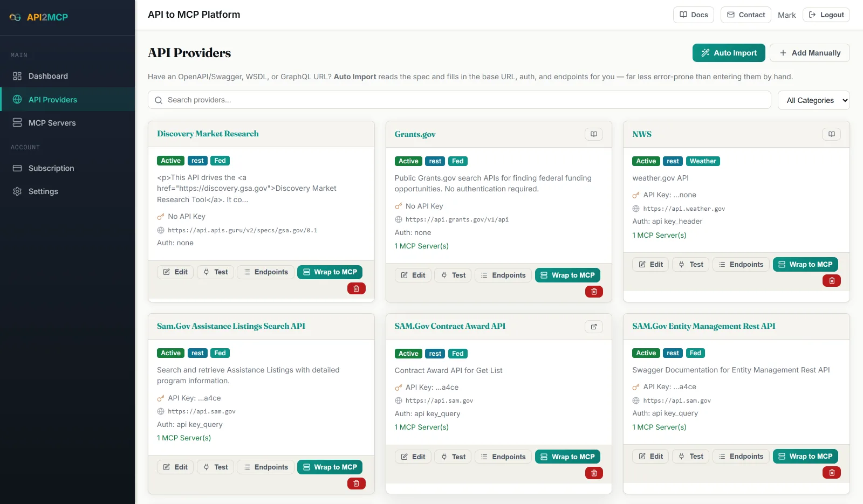Click the search magnifier icon

159,100
